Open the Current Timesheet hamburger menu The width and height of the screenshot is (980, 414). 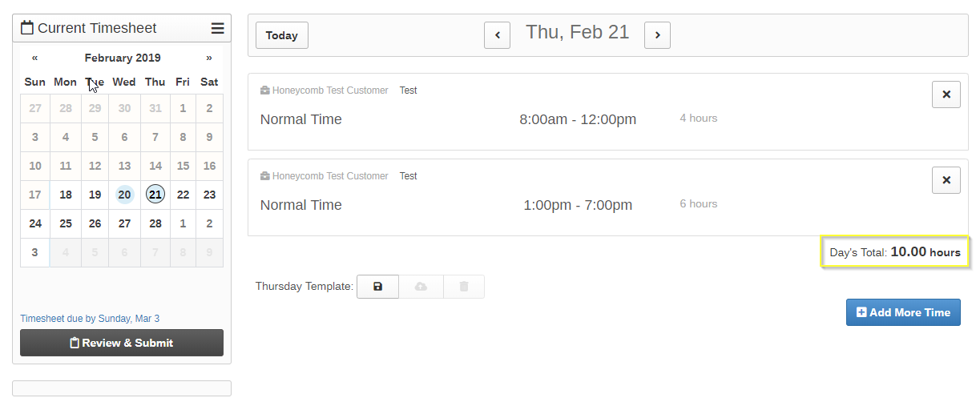click(x=217, y=28)
